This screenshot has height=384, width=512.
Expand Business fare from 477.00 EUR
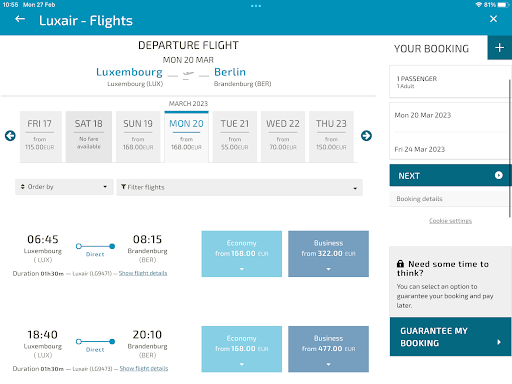pyautogui.click(x=328, y=349)
